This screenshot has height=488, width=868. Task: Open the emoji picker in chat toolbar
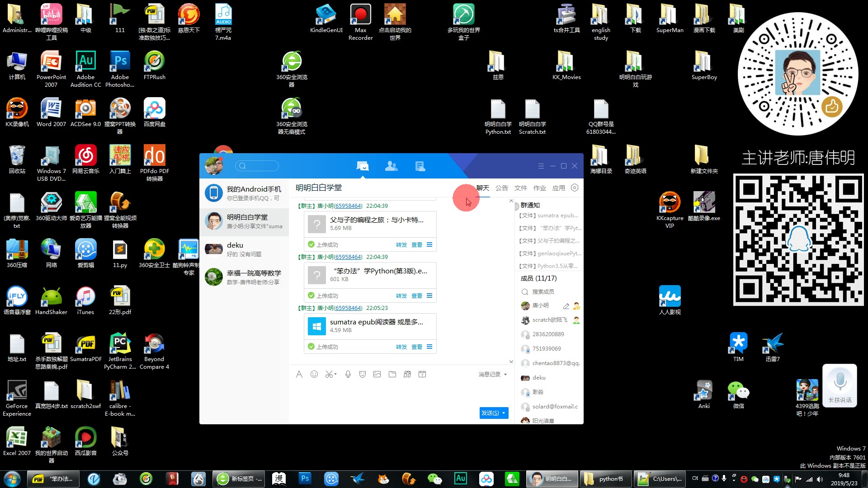(x=314, y=374)
